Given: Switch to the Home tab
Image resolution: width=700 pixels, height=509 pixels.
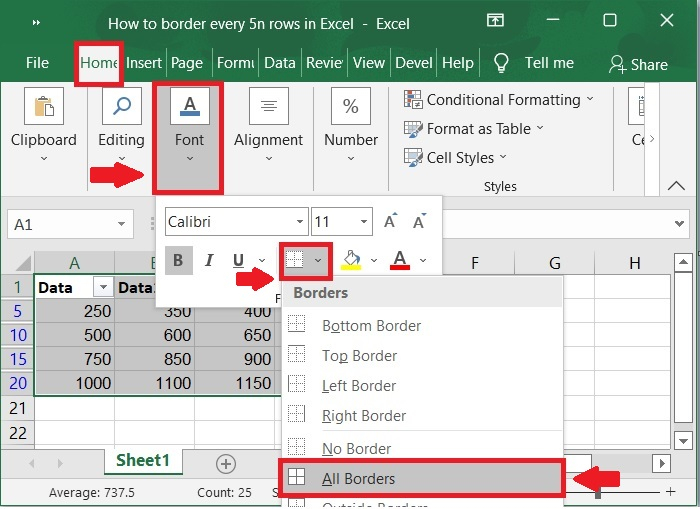Looking at the screenshot, I should (x=99, y=63).
